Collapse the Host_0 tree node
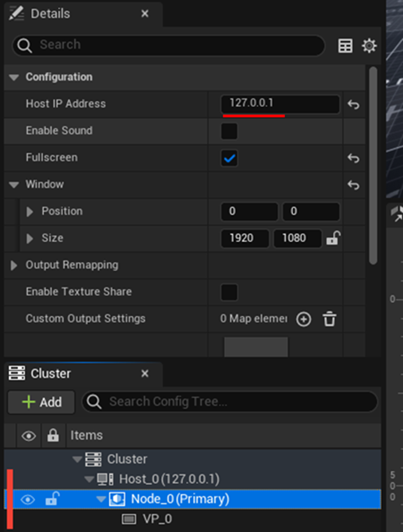The width and height of the screenshot is (403, 532). [89, 479]
